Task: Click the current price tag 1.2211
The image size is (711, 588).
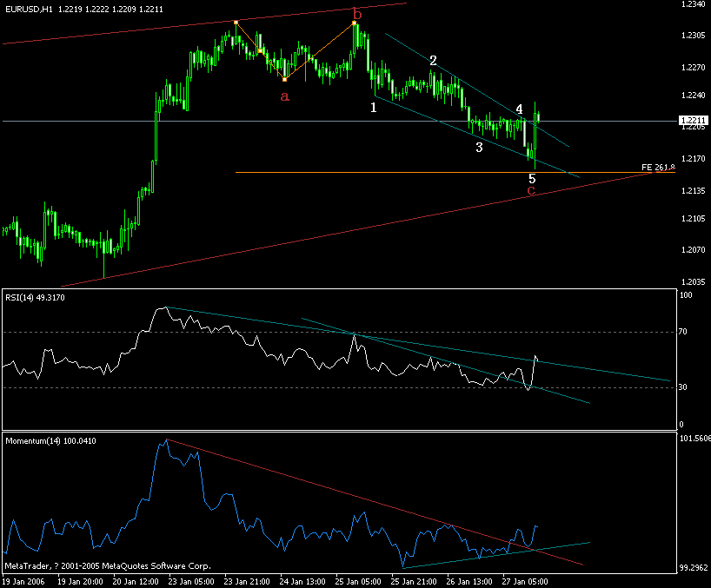Action: [694, 120]
